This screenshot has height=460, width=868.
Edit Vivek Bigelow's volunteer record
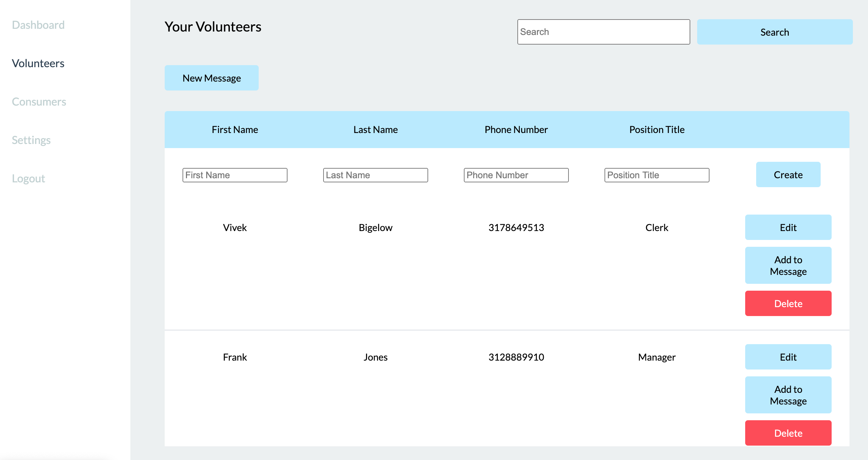[x=788, y=228]
